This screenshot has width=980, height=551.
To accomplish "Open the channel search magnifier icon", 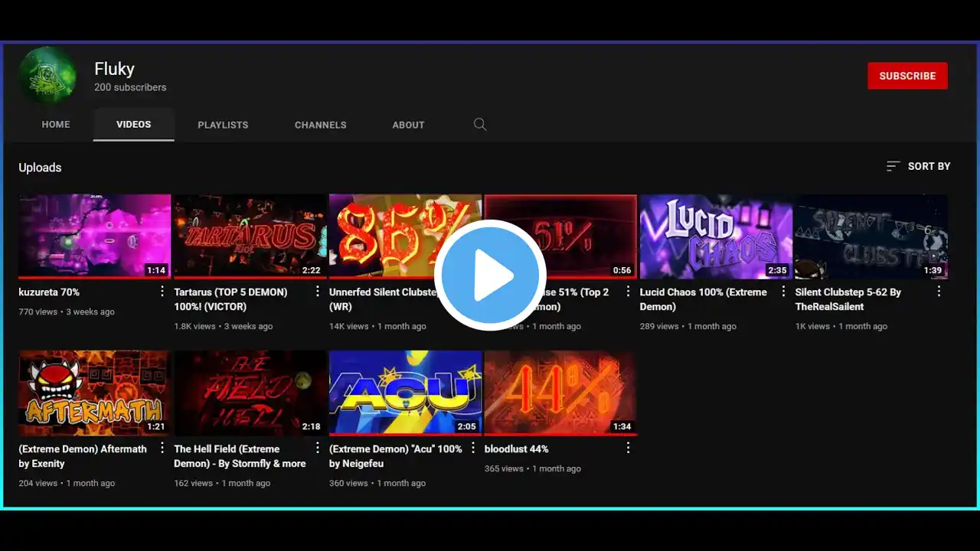I will pyautogui.click(x=480, y=125).
